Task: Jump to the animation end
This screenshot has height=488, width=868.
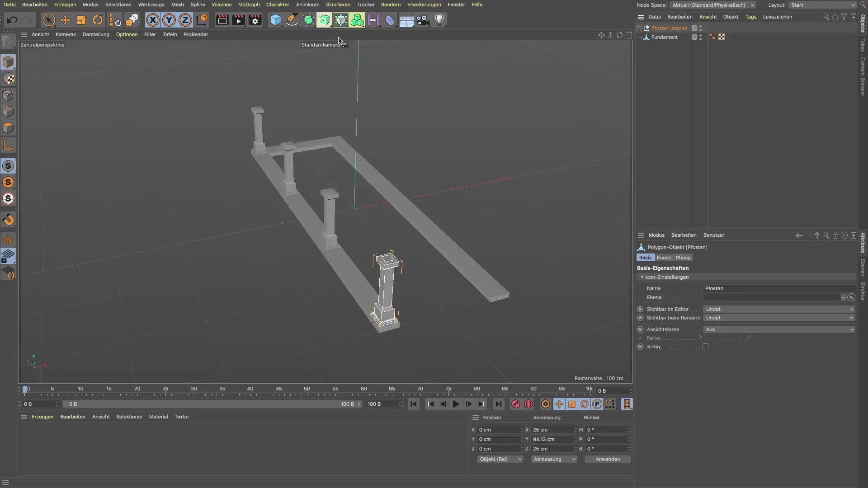Action: point(498,404)
